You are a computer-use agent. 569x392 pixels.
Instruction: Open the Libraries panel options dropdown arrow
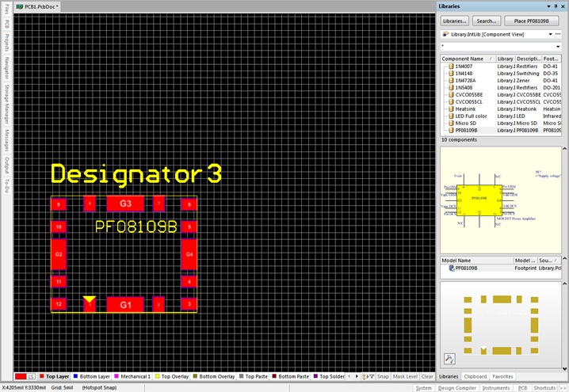click(x=548, y=6)
